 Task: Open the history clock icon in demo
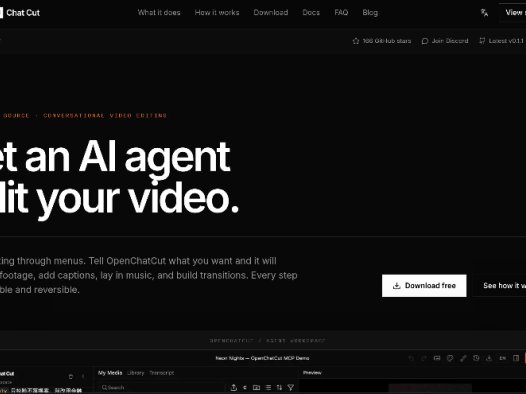pyautogui.click(x=476, y=358)
